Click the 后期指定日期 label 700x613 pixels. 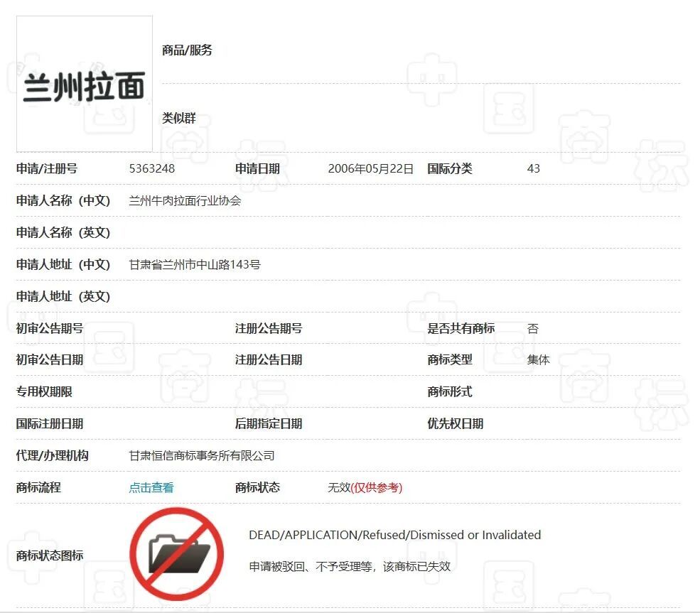tap(269, 424)
